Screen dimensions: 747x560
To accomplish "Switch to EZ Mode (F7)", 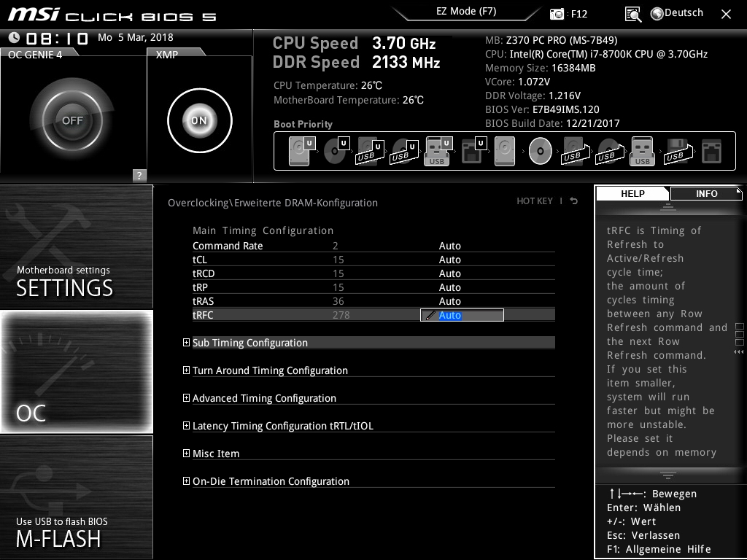I will (x=466, y=12).
